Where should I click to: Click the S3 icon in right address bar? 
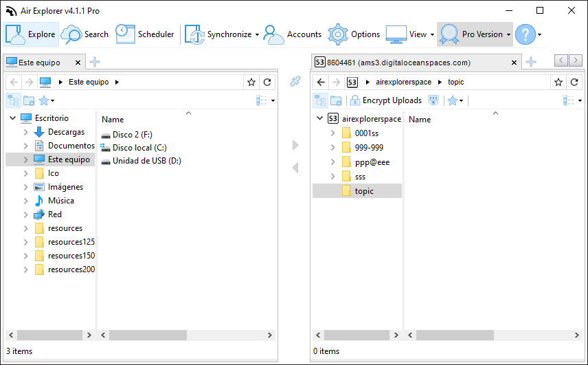pyautogui.click(x=352, y=82)
